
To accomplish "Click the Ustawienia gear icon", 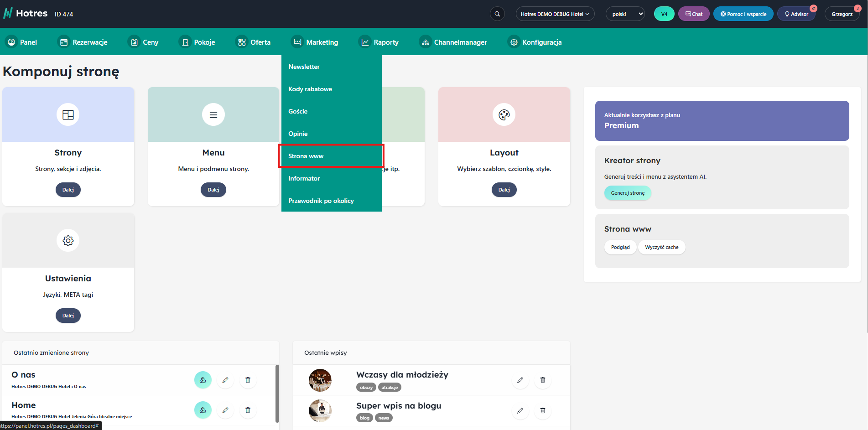I will 68,241.
